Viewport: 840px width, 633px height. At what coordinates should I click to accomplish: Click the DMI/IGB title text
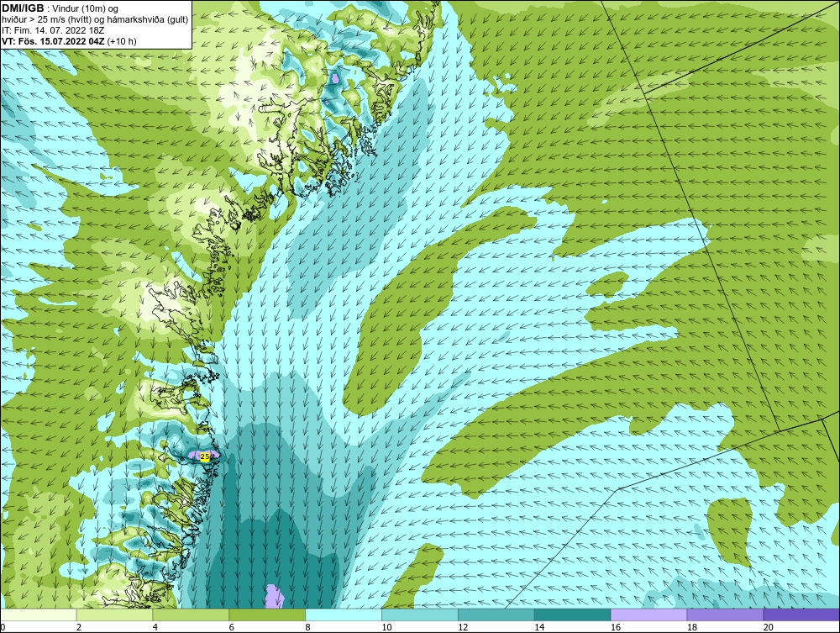tap(24, 8)
